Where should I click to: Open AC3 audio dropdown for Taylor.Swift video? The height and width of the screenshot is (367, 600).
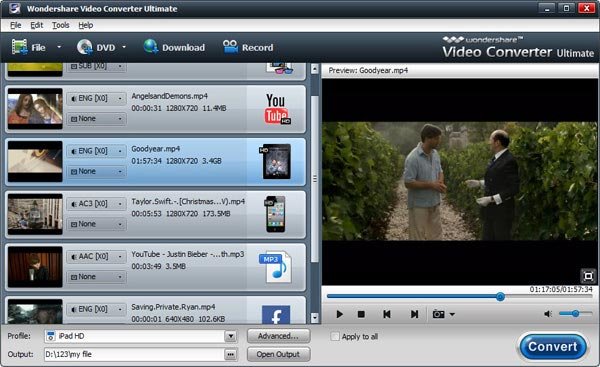coord(96,204)
